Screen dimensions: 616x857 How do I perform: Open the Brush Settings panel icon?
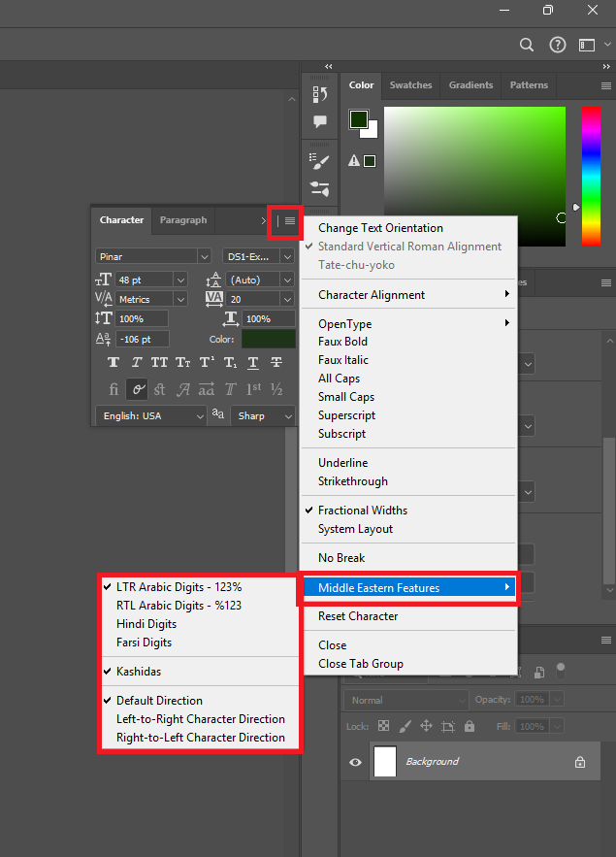click(319, 160)
